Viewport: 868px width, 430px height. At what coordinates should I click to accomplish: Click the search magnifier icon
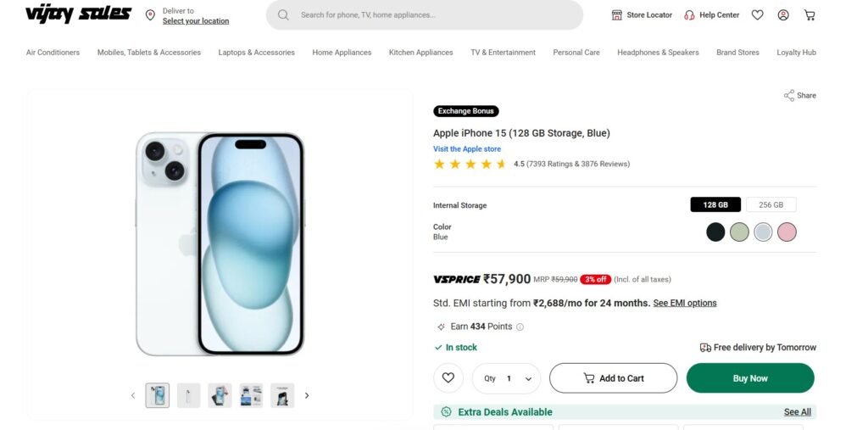pyautogui.click(x=283, y=14)
